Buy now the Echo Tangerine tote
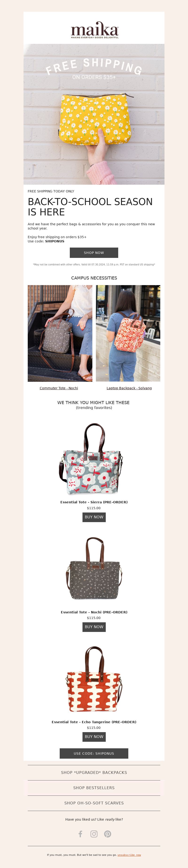 point(94,737)
